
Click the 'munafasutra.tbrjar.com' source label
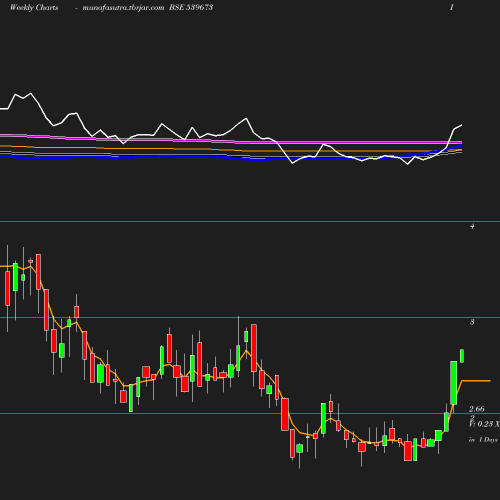123,7
